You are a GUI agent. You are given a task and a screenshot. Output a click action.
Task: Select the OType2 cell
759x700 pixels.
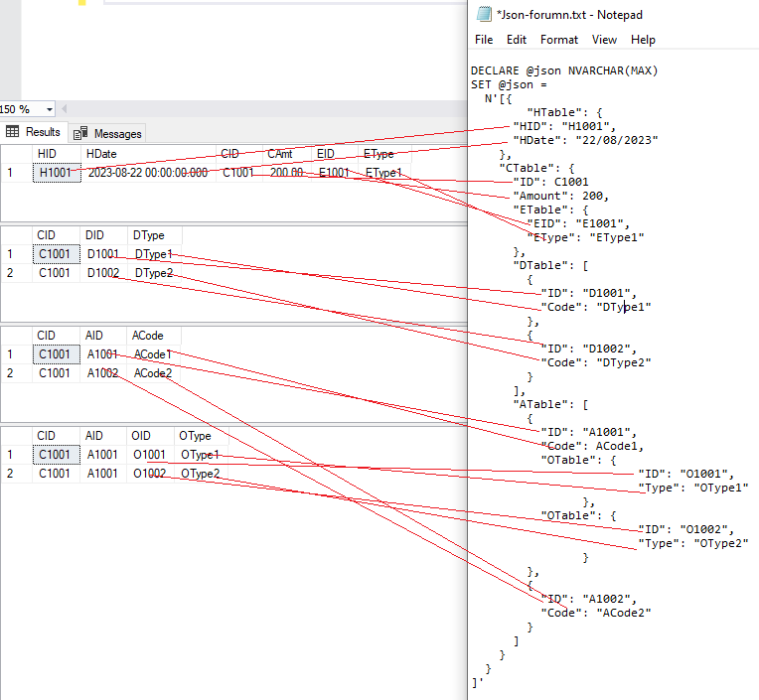click(x=201, y=474)
